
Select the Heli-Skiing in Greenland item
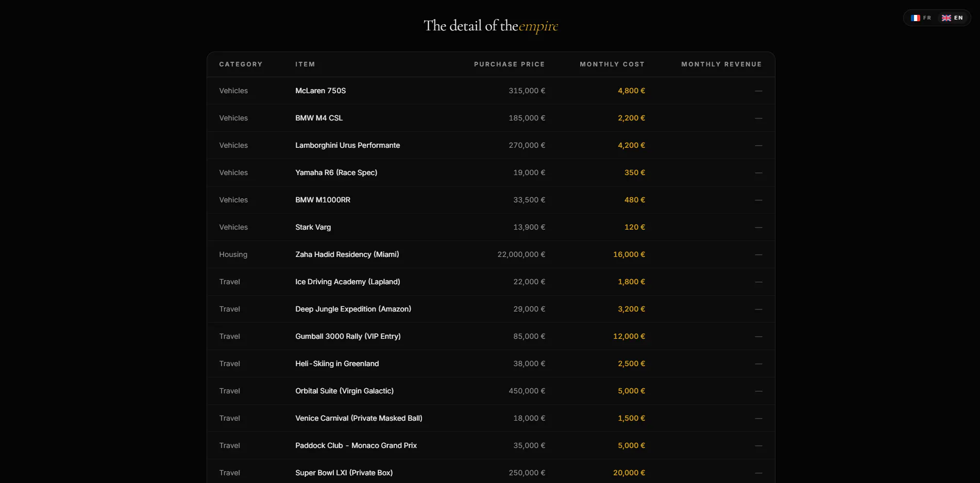[x=337, y=364]
